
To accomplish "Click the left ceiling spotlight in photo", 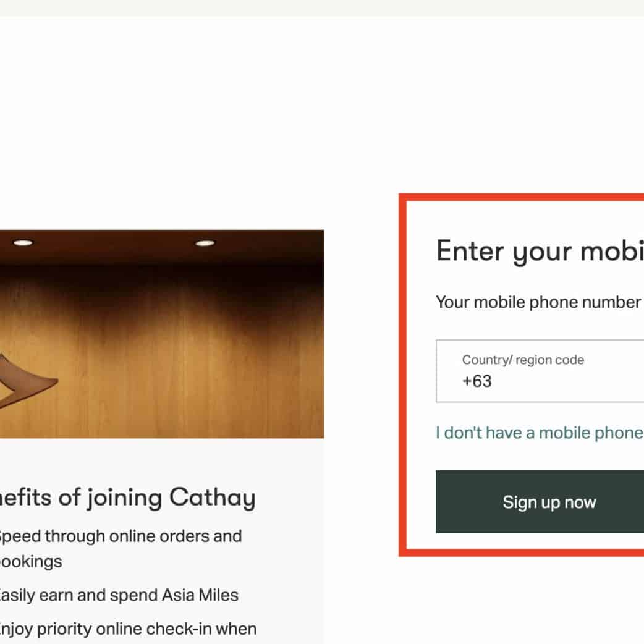I will click(x=23, y=243).
